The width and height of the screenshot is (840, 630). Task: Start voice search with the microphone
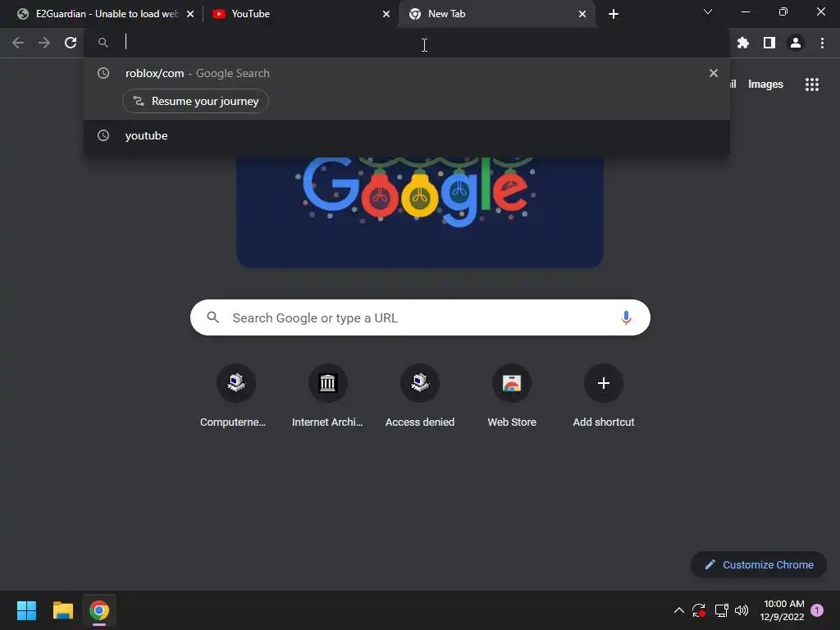(626, 317)
